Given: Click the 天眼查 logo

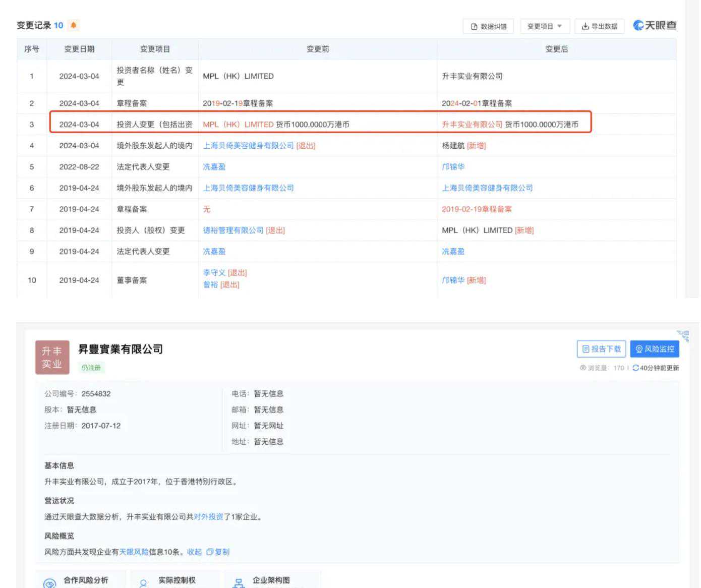Looking at the screenshot, I should [x=655, y=25].
